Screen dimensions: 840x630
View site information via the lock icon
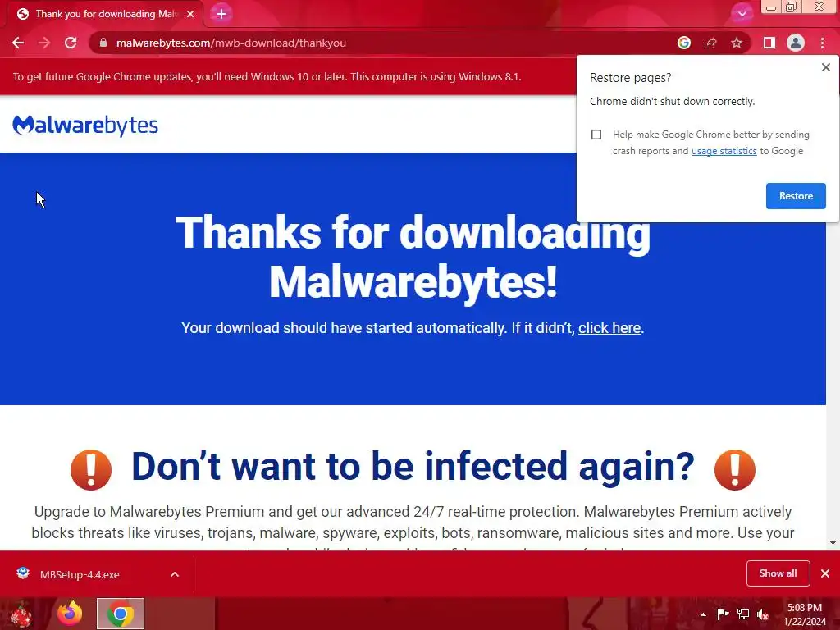[x=103, y=43]
